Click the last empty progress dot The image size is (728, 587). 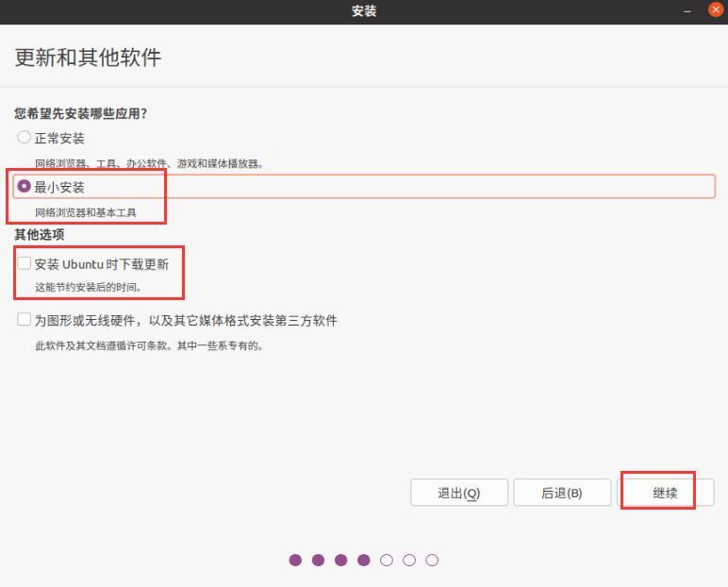point(432,560)
